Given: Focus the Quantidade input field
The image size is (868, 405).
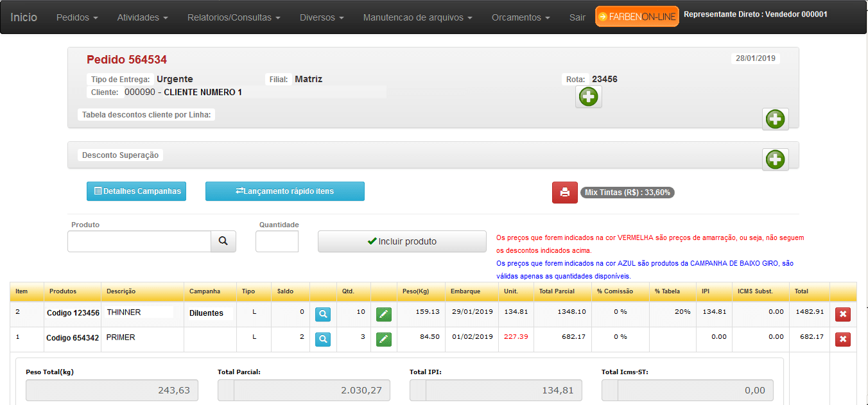Looking at the screenshot, I should point(277,241).
